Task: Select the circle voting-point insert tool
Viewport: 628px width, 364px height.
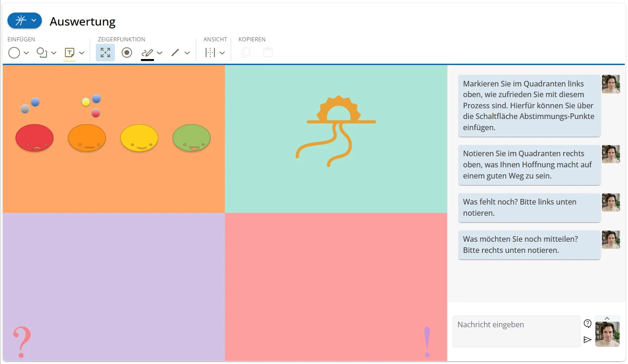Action: [x=14, y=53]
